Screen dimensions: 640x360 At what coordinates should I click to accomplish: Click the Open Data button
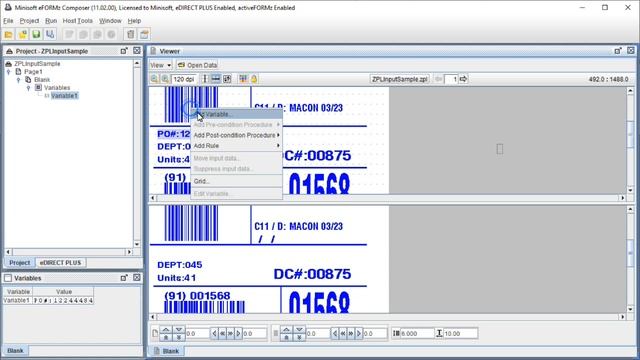[198, 65]
